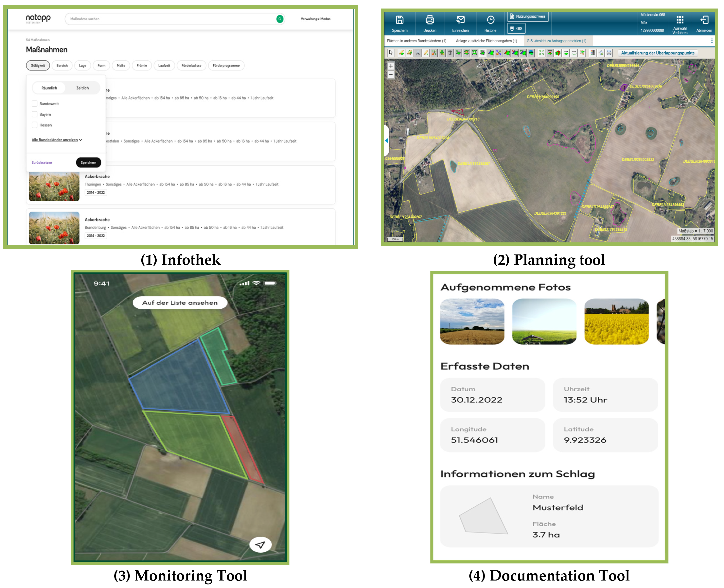Screen dimensions: 724x588
Task: Check the Bundesweit checkbox
Action: click(35, 104)
